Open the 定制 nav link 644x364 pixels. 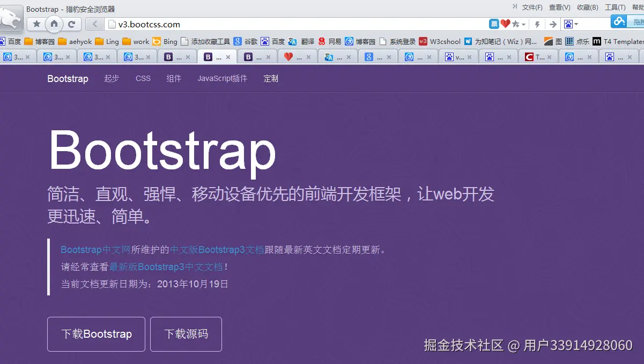point(271,78)
